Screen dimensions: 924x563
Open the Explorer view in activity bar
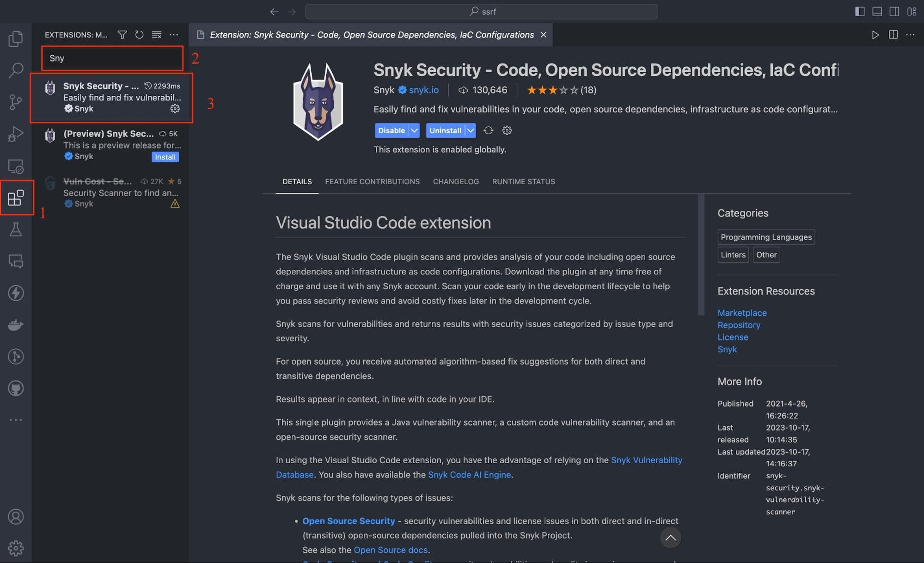[x=16, y=38]
